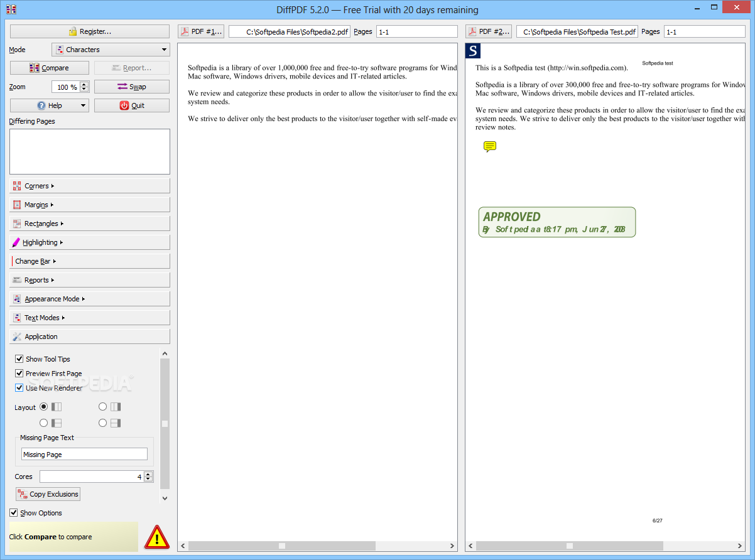This screenshot has width=755, height=560.
Task: Click the Application wrench icon
Action: (17, 337)
